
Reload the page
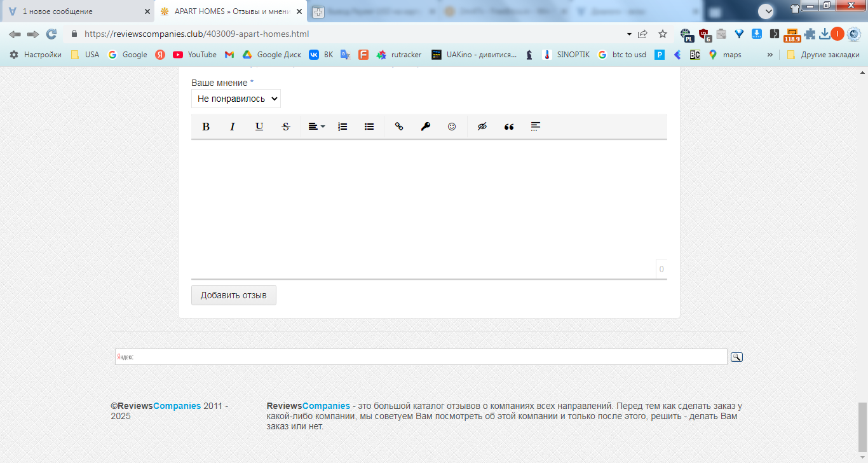pyautogui.click(x=51, y=34)
